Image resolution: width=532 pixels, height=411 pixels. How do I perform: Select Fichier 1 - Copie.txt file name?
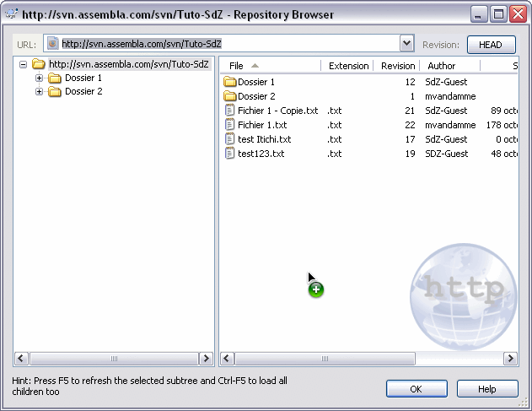coord(278,111)
